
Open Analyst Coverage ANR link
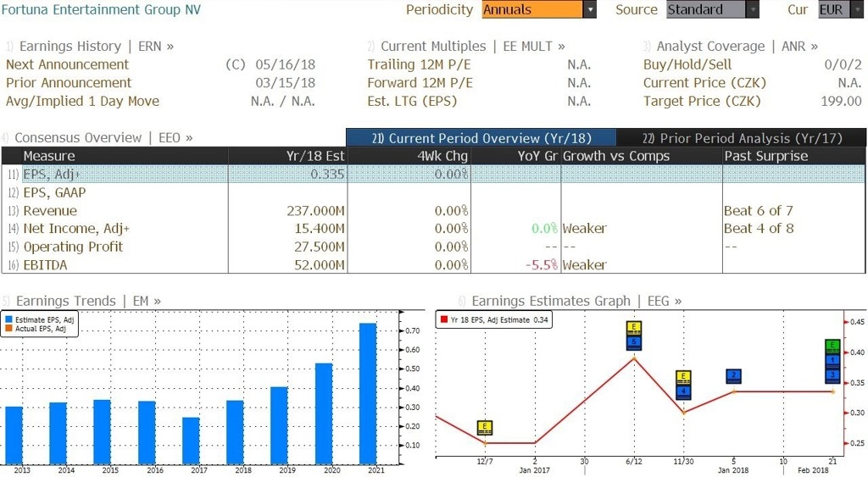point(737,46)
